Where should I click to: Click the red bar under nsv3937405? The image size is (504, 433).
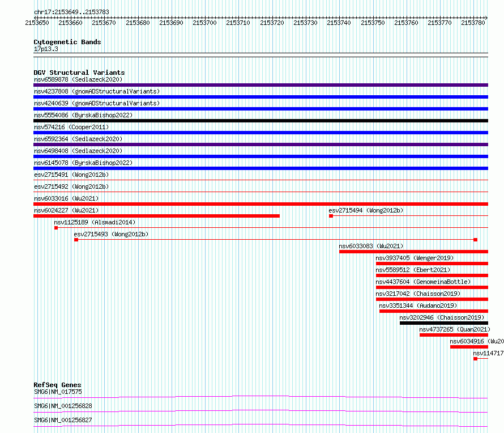(x=432, y=264)
